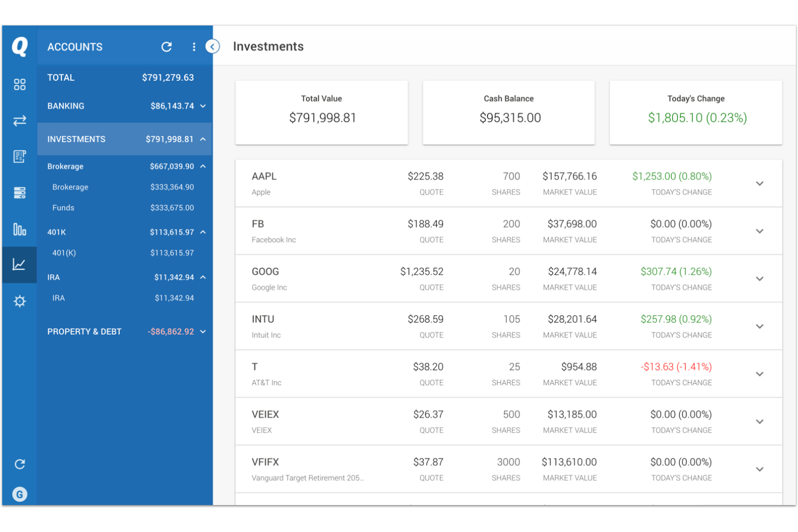Screen dimensions: 798x532
Task: Click the VFIFX market value $113,610.00
Action: [x=569, y=462]
